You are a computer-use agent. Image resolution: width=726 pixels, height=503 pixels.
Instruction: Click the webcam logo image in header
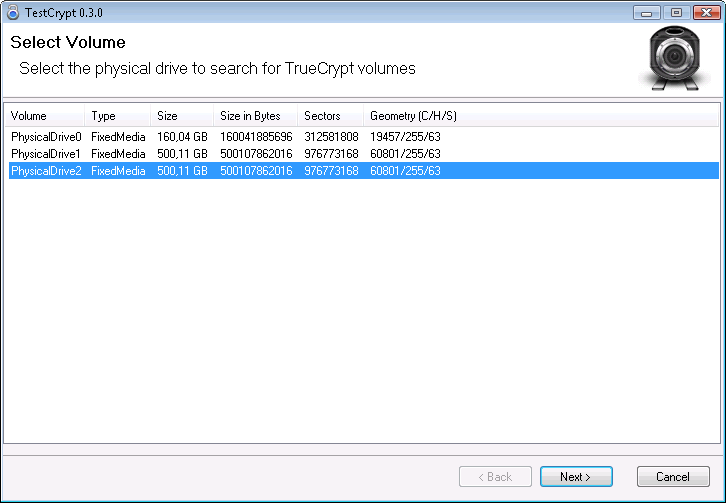click(674, 58)
